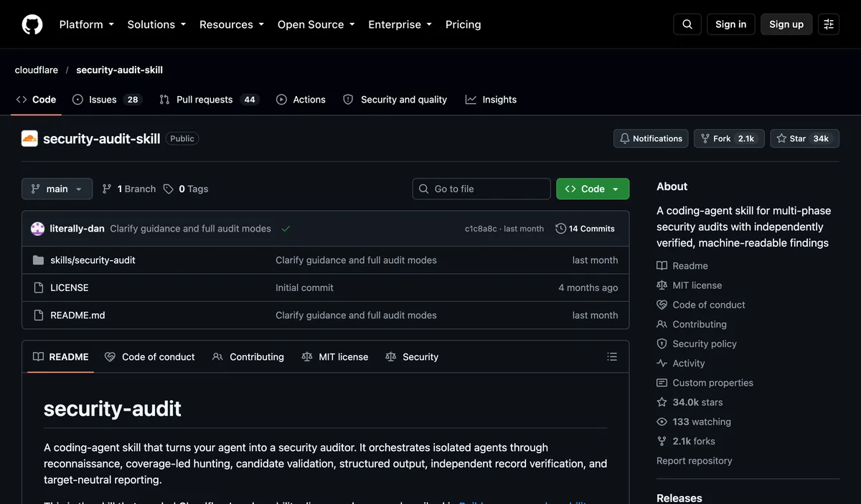Click the Tags icon showing 0 Tags
The image size is (861, 504).
(168, 189)
